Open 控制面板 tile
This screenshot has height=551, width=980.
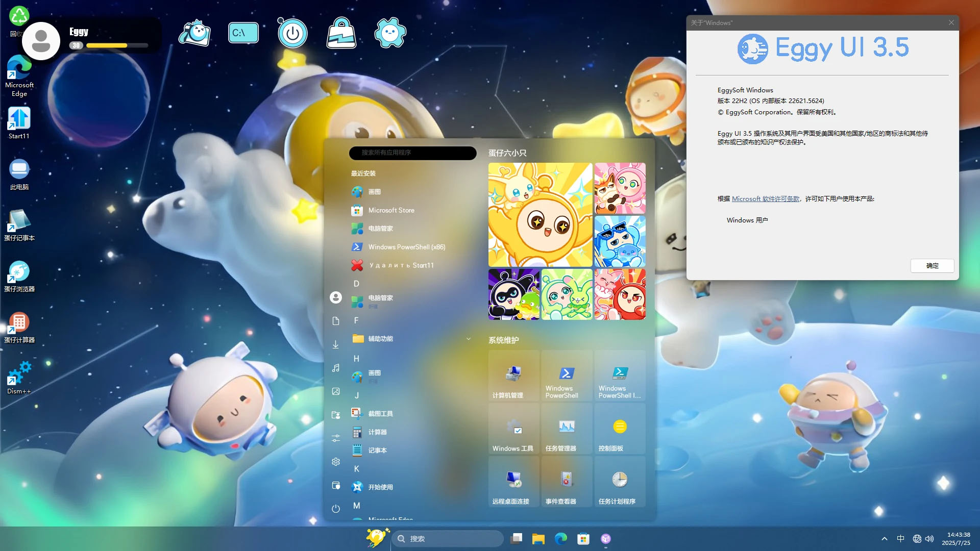(x=620, y=429)
